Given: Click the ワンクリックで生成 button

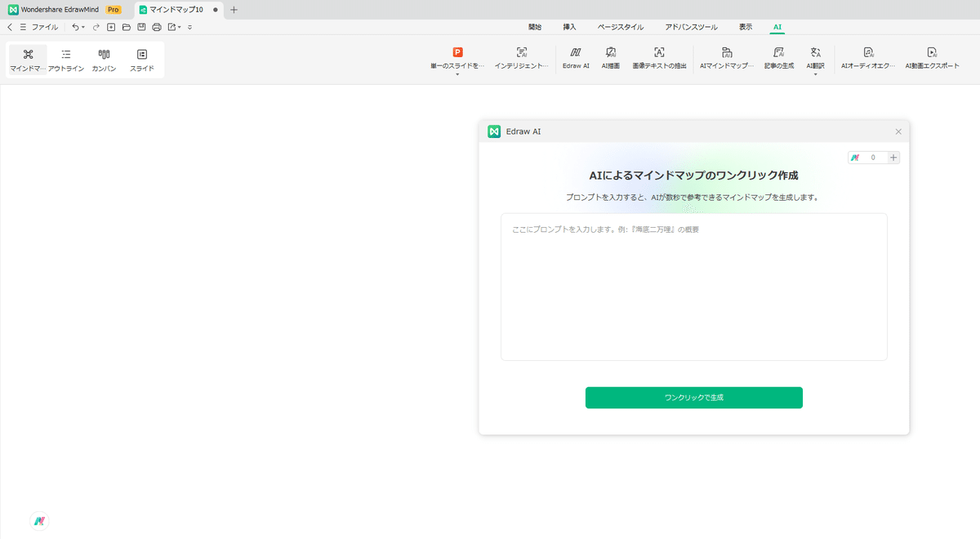Looking at the screenshot, I should pyautogui.click(x=694, y=398).
